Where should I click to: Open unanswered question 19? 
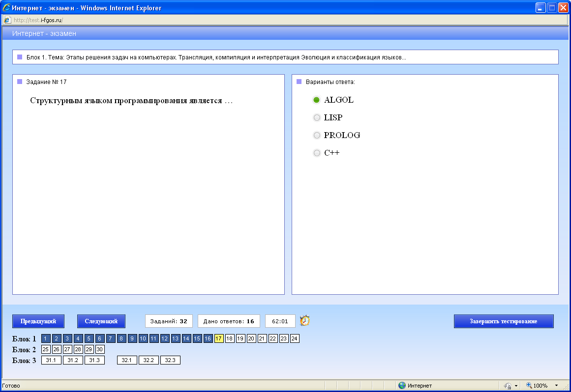(240, 338)
